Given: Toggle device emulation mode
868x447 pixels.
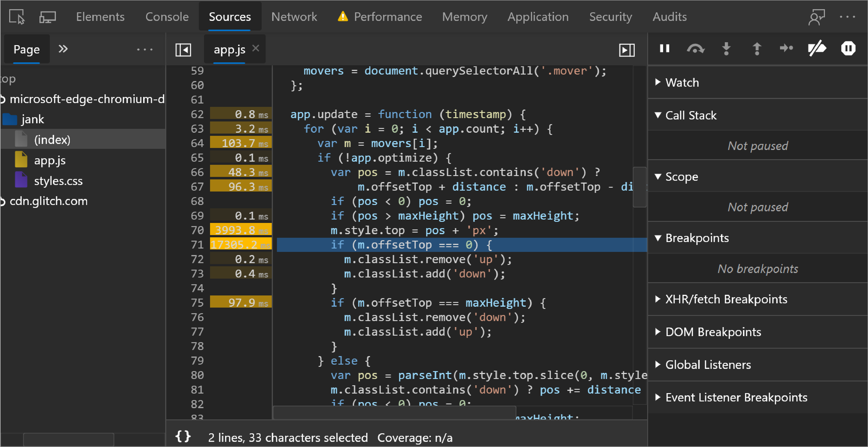Looking at the screenshot, I should (47, 17).
